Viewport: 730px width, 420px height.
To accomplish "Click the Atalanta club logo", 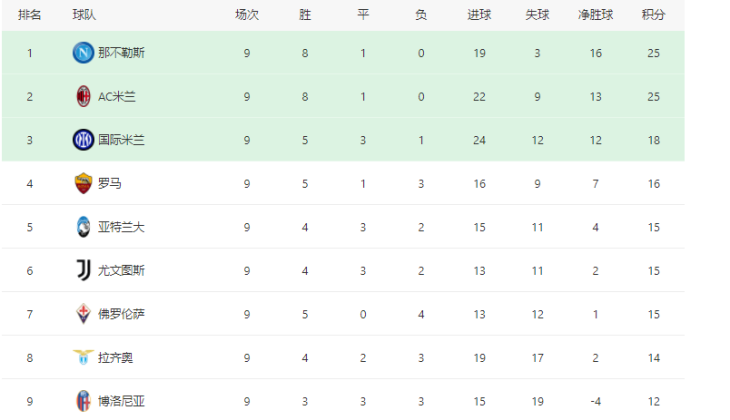I will coord(83,227).
